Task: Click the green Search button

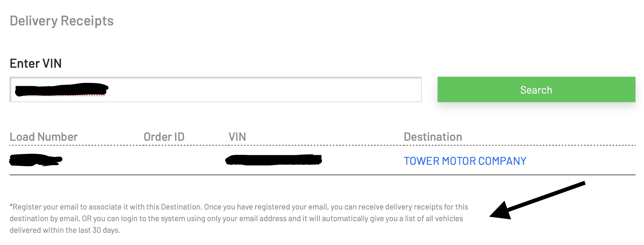Action: pyautogui.click(x=536, y=90)
